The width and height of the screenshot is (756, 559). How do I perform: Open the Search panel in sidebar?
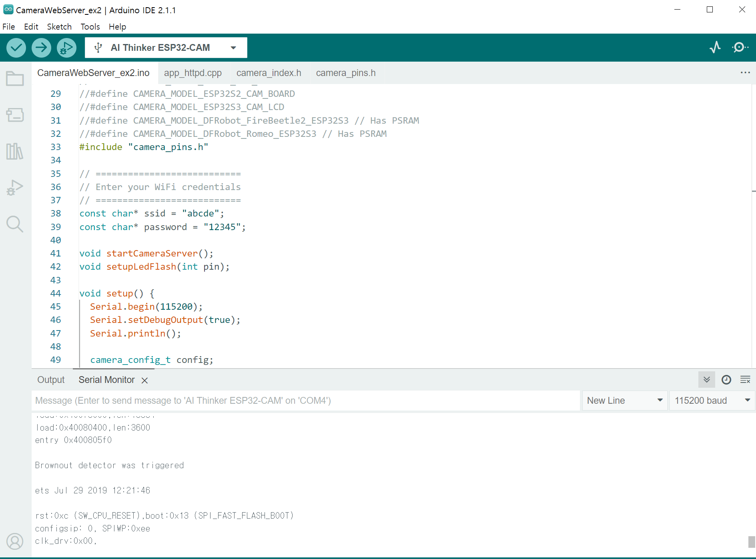15,224
